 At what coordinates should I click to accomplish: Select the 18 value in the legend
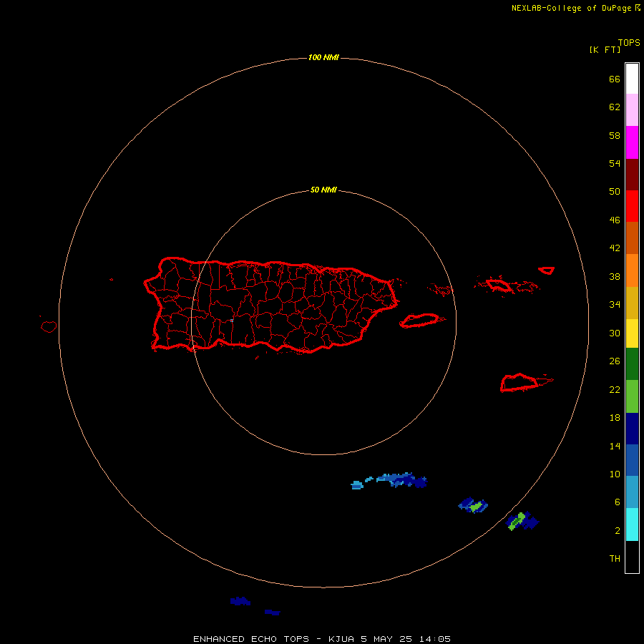(615, 418)
